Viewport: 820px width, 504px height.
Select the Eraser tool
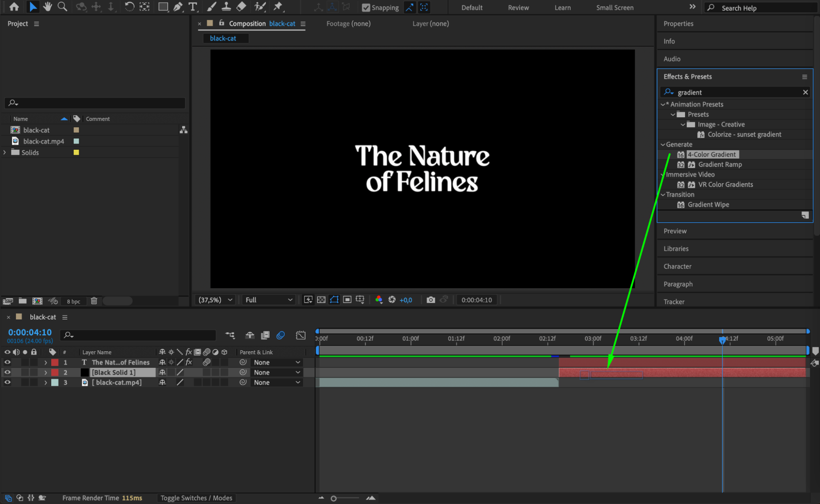click(x=241, y=7)
